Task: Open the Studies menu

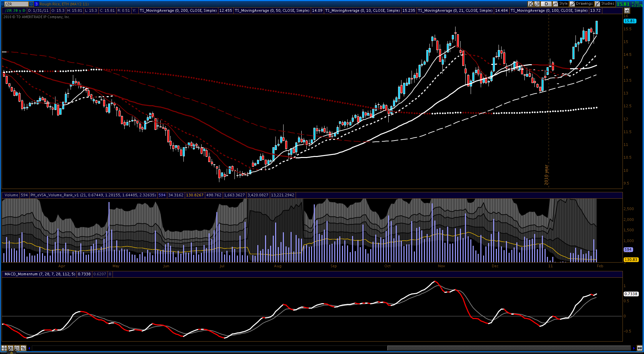Action: pyautogui.click(x=605, y=4)
